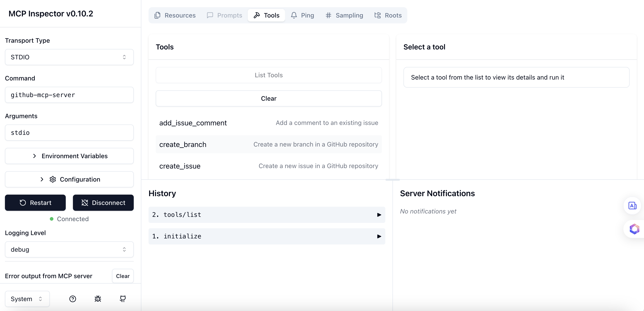Click the Command input field
Image resolution: width=644 pixels, height=311 pixels.
(69, 95)
